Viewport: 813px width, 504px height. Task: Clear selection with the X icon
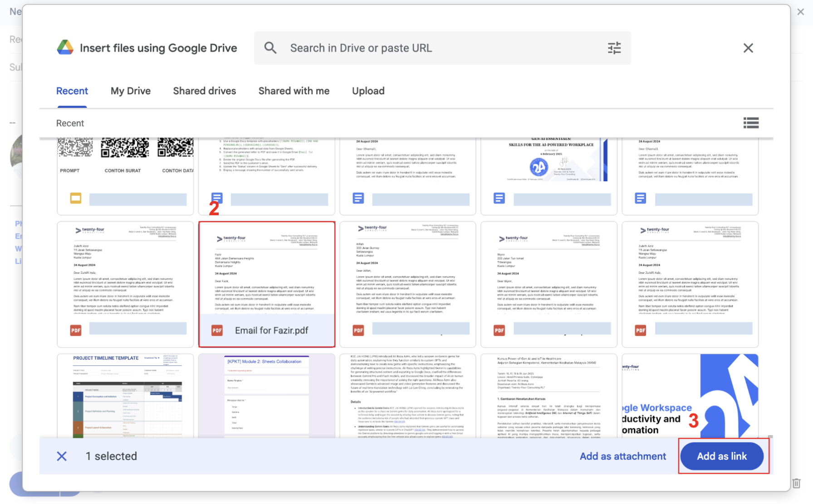[x=62, y=456]
